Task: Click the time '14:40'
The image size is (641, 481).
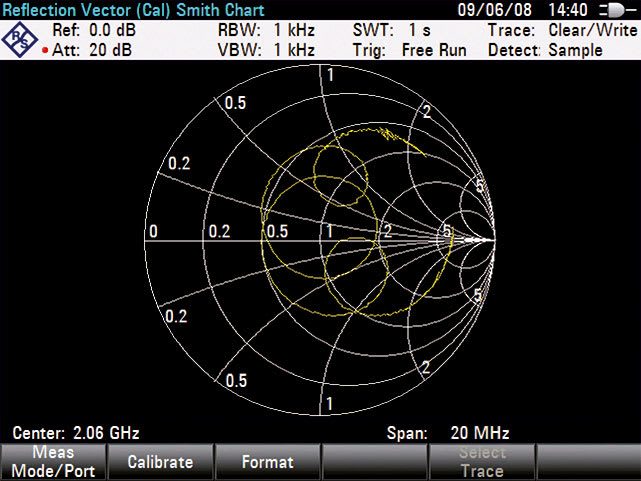Action: (x=568, y=10)
